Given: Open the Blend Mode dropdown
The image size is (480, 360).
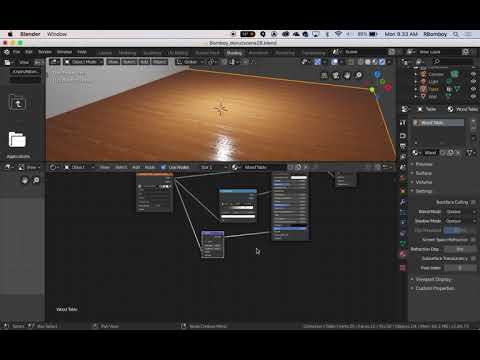Looking at the screenshot, I should click(x=461, y=212).
